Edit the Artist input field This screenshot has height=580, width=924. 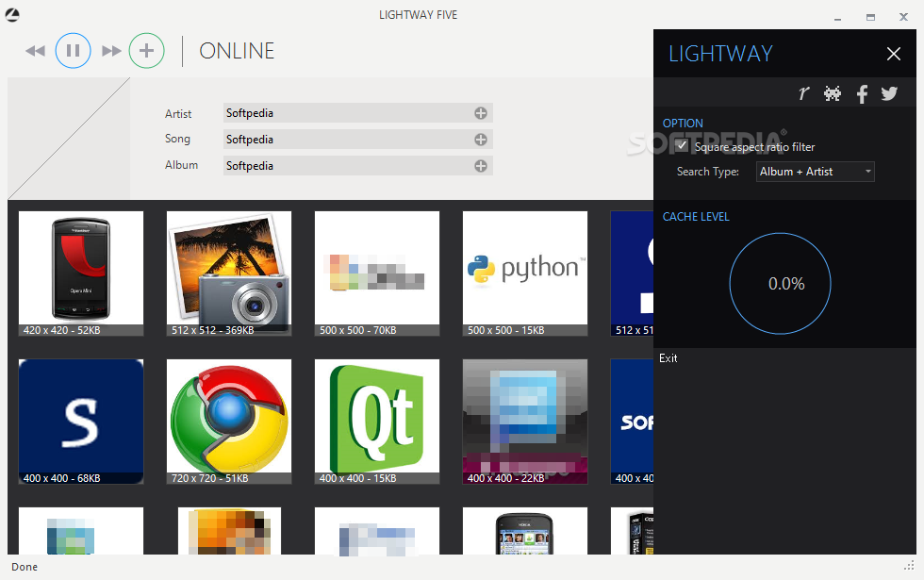[358, 113]
